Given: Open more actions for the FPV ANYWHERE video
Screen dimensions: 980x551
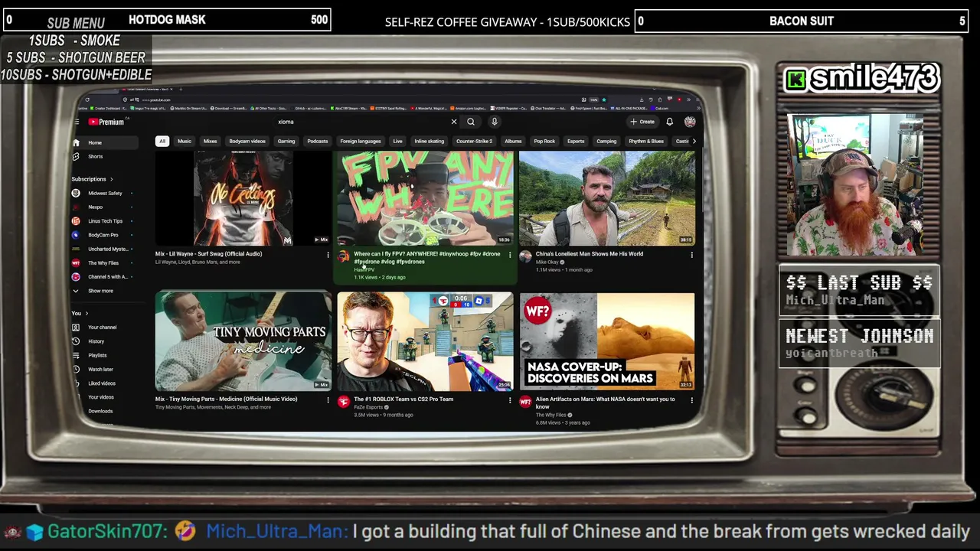Looking at the screenshot, I should 510,255.
